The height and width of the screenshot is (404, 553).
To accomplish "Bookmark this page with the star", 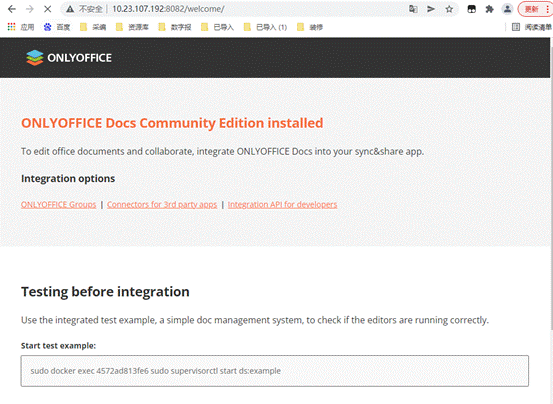I will coord(449,9).
